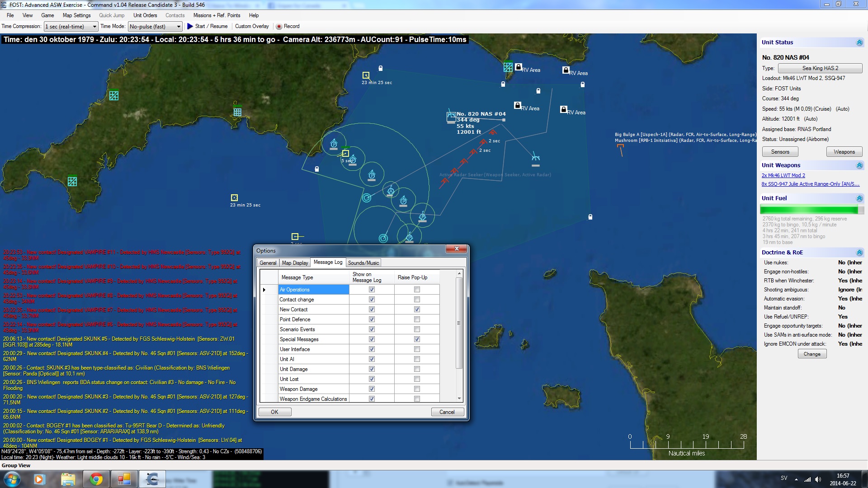Open the Time Compression dropdown
This screenshot has width=868, height=488.
[71, 27]
